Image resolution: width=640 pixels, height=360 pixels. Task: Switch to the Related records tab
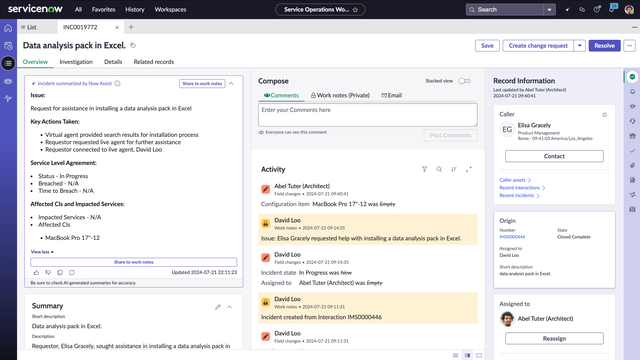153,62
